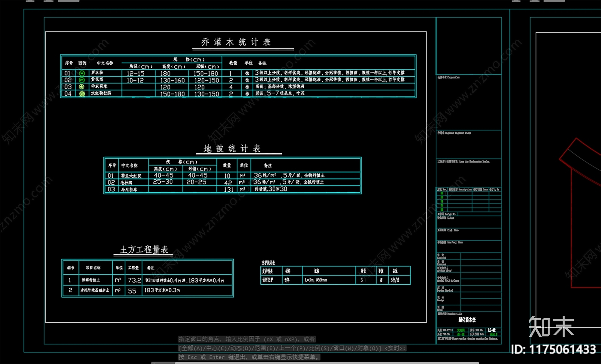601x364 pixels.
Task: Click the 胸径(cm) column header
Action: click(x=141, y=66)
